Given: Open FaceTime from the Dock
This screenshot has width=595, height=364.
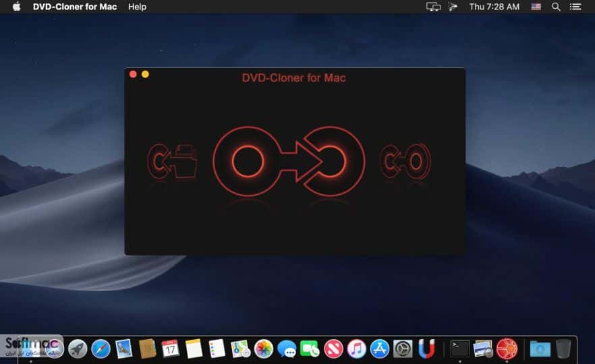Looking at the screenshot, I should pyautogui.click(x=310, y=348).
